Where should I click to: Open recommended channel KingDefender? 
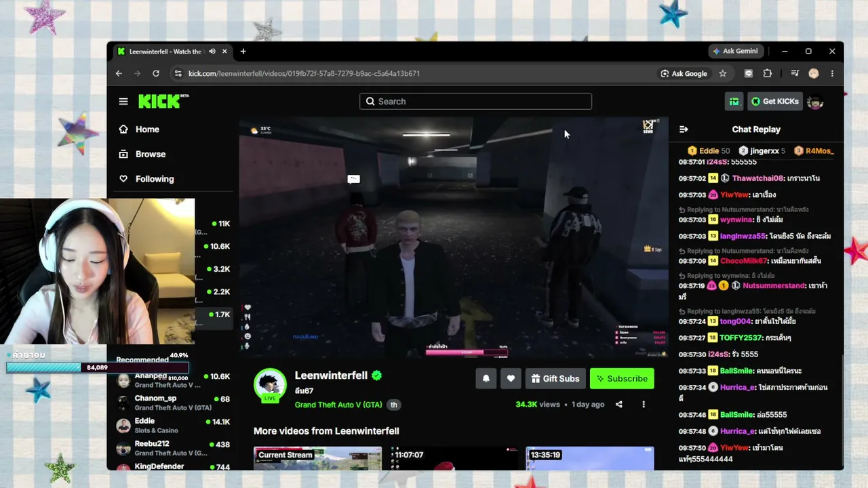pyautogui.click(x=173, y=467)
